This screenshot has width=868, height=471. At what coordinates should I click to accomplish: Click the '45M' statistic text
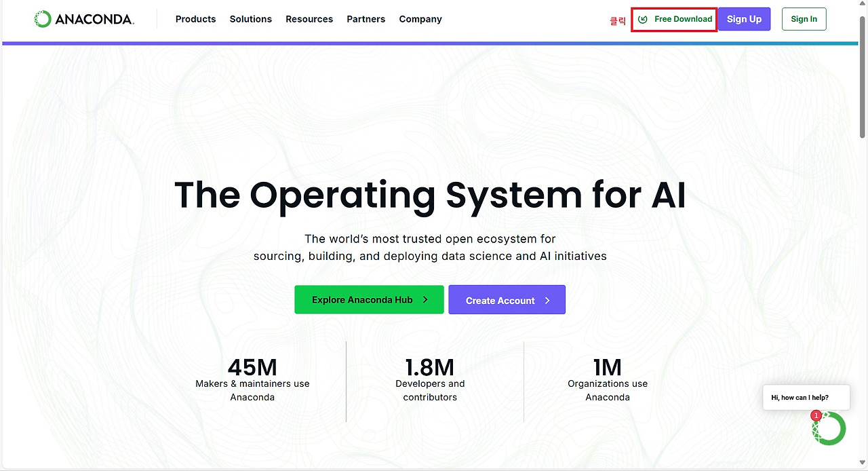pos(252,367)
